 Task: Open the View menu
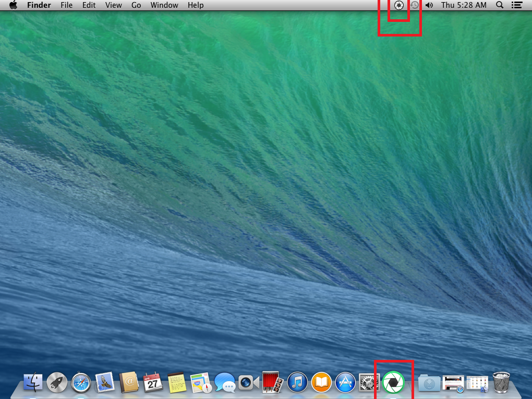coord(113,5)
